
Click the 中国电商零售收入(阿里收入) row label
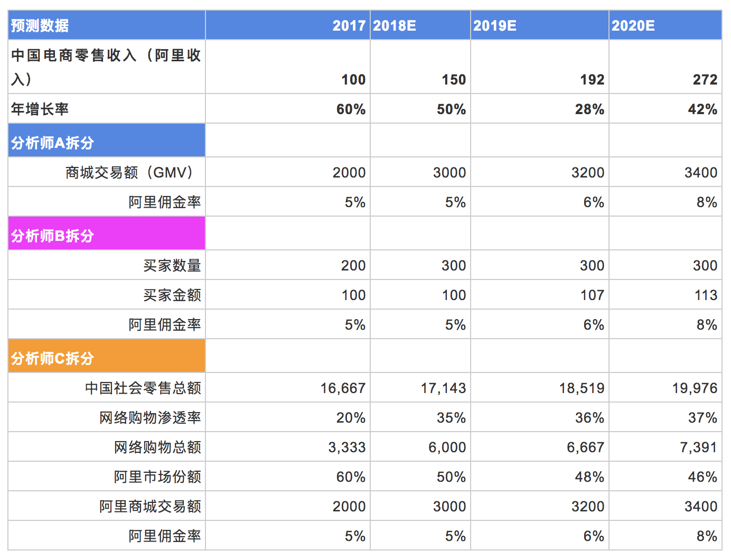[107, 67]
